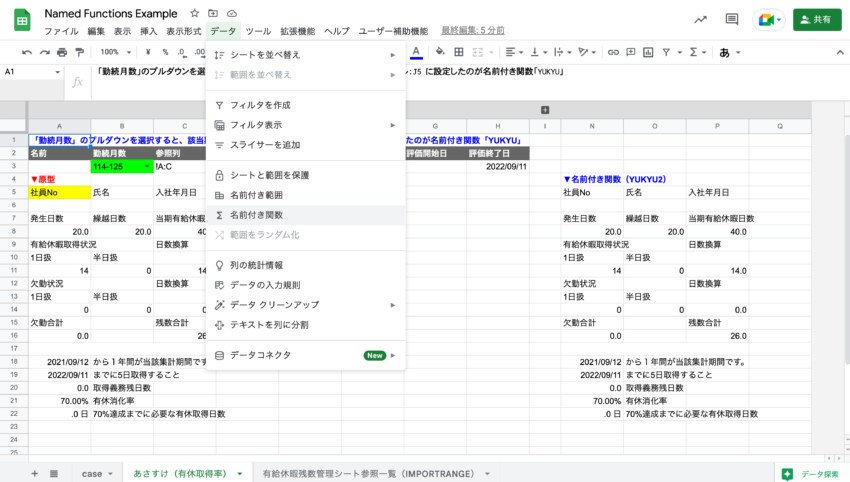Viewport: 850px width, 482px height.
Task: Click the Print icon in the toolbar
Action: (x=62, y=52)
